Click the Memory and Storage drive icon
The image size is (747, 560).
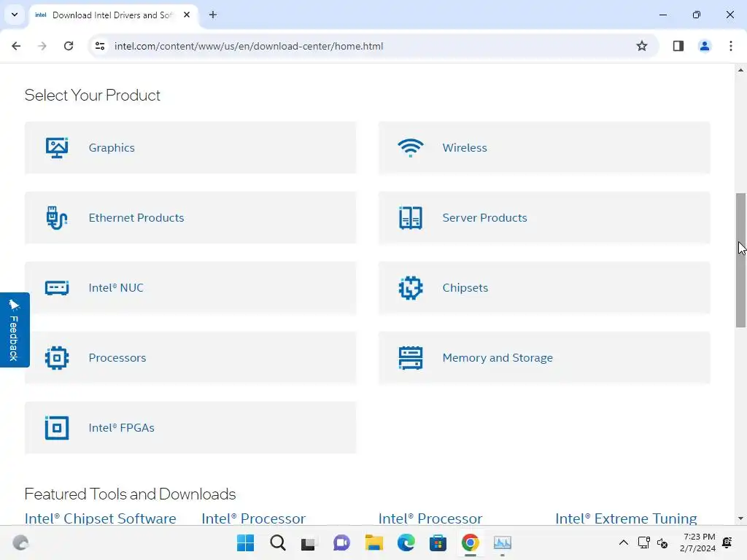(x=410, y=357)
